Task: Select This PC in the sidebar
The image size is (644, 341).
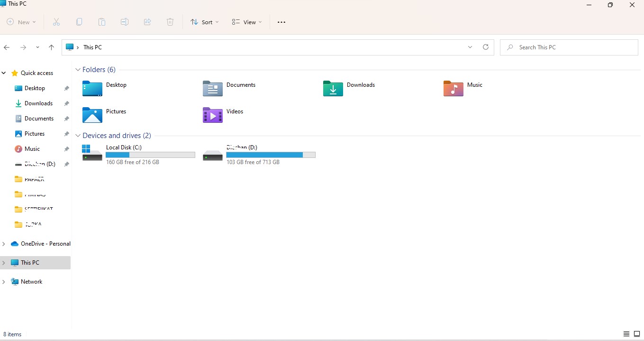Action: 36,263
